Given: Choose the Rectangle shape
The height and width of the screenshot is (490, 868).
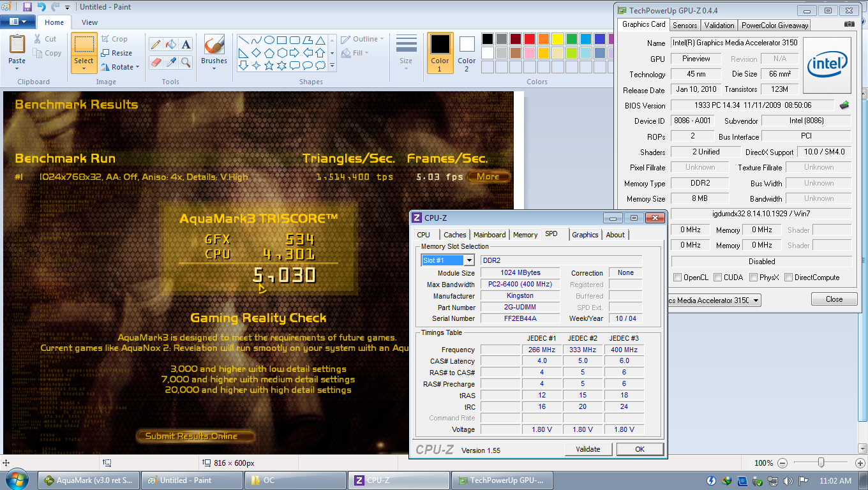Looking at the screenshot, I should (281, 40).
